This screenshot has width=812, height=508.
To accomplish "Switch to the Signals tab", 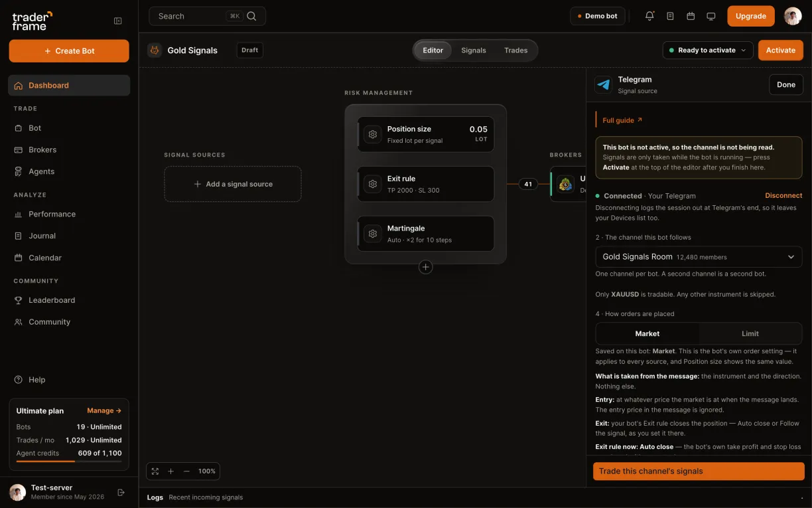I will 474,50.
